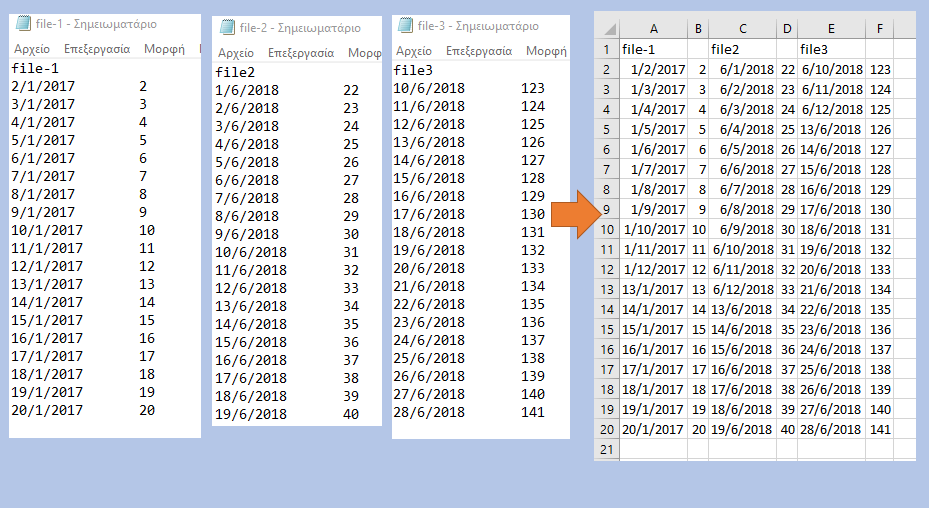The height and width of the screenshot is (508, 929).
Task: Select row 21 header in spreadsheet
Action: [607, 449]
